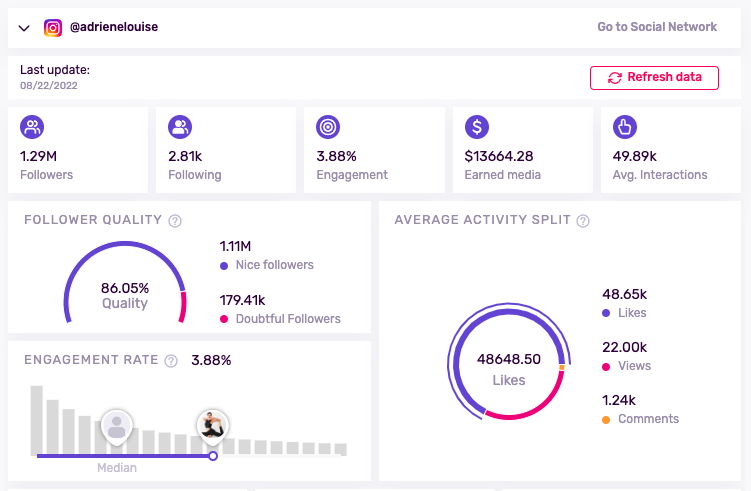The image size is (751, 491).
Task: Click the Instagram logo icon
Action: pos(53,28)
